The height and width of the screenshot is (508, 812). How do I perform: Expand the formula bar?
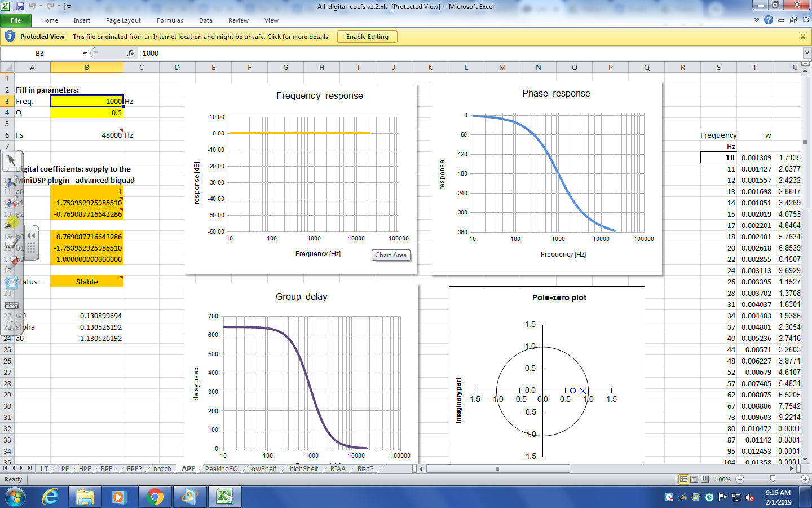pyautogui.click(x=807, y=53)
